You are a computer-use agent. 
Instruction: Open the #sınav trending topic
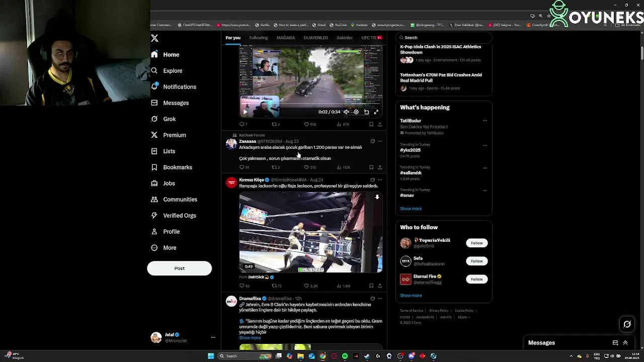(407, 195)
